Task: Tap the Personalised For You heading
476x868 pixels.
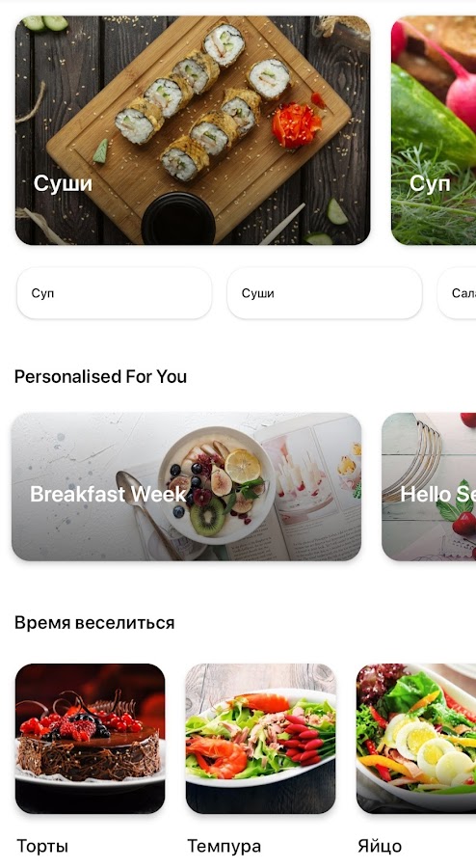Action: tap(100, 376)
